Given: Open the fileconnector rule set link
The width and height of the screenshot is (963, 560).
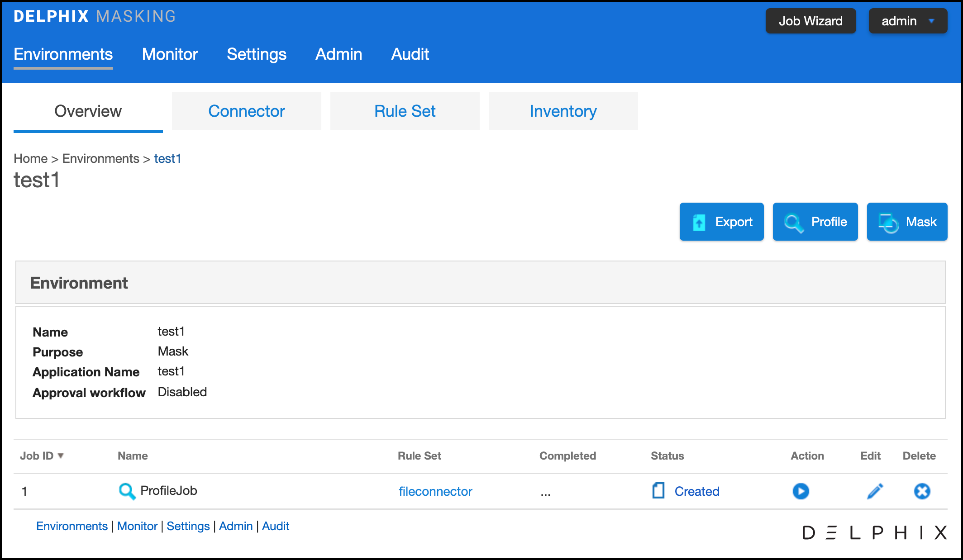Looking at the screenshot, I should coord(435,492).
